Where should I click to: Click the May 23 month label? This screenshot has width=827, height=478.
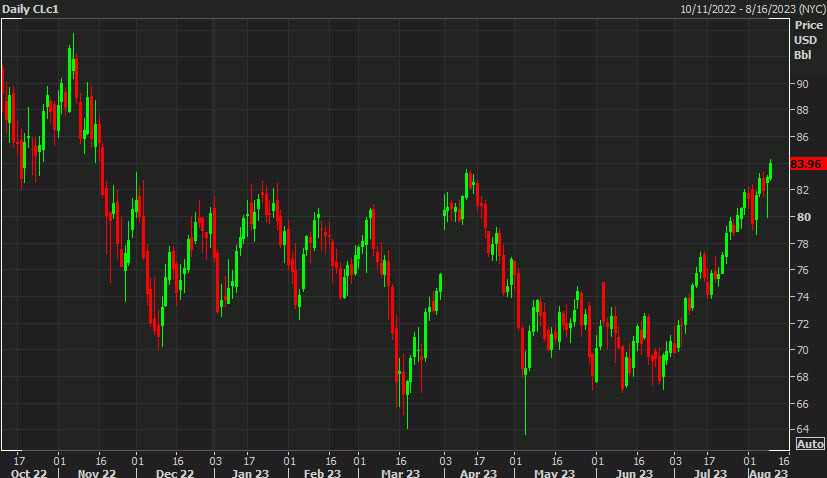tap(554, 473)
